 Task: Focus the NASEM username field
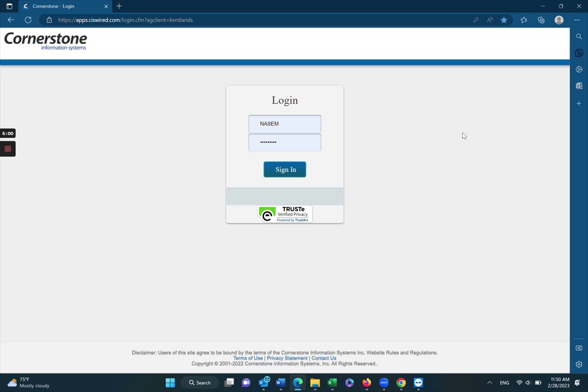pos(285,124)
